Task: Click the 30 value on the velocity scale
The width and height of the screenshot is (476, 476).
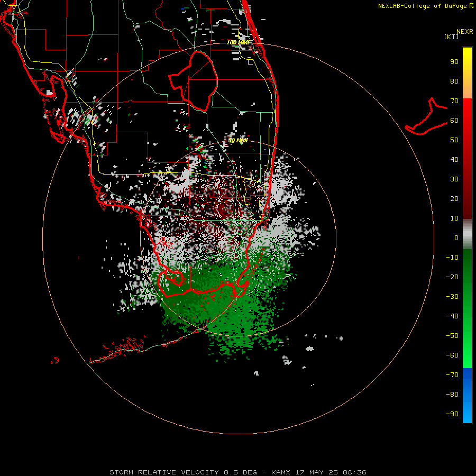Action: (454, 179)
